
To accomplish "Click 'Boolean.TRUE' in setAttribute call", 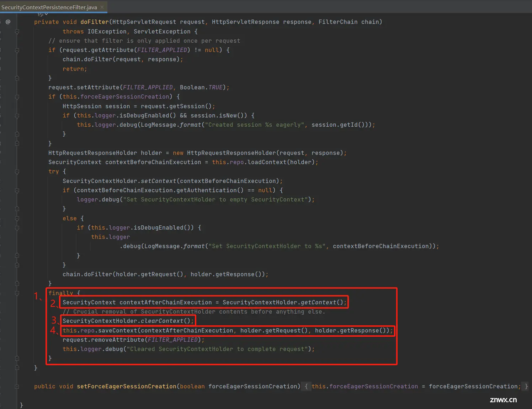I will click(201, 88).
